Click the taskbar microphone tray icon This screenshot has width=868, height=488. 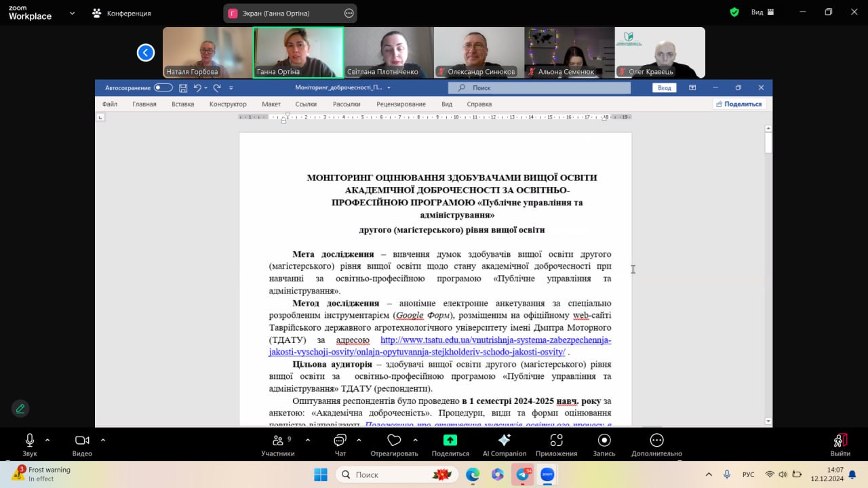[727, 474]
